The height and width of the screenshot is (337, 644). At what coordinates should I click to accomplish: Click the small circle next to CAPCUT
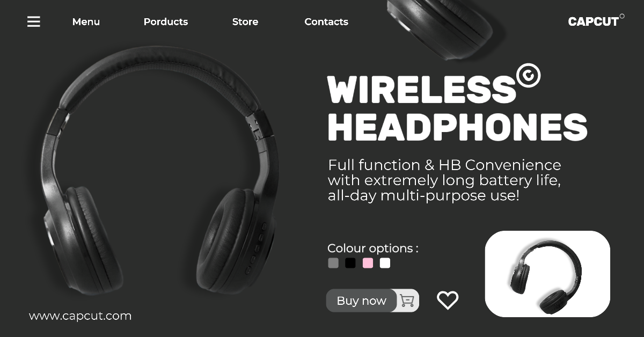[622, 16]
